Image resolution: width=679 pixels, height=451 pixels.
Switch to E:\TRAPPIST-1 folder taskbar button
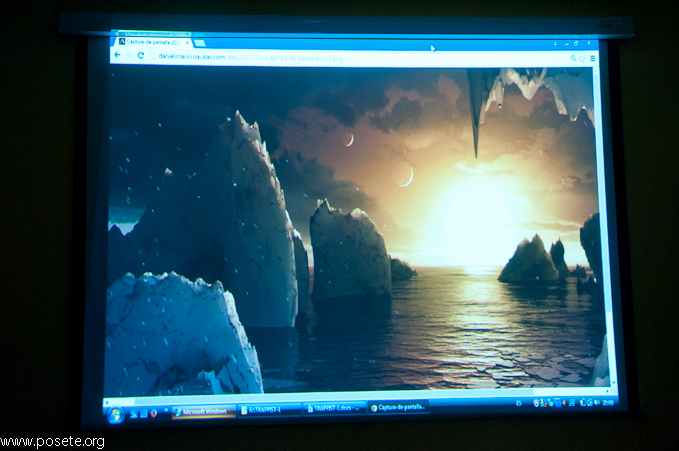(x=268, y=410)
